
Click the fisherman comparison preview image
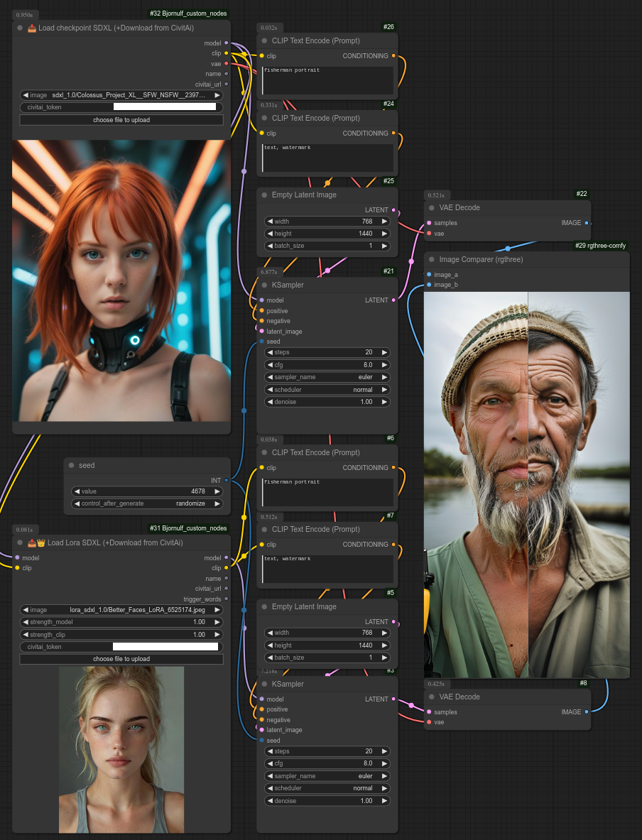(x=526, y=484)
